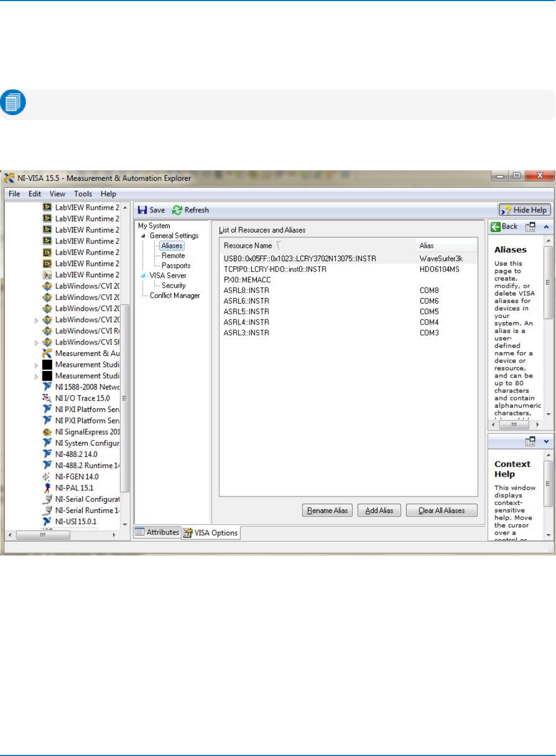Viewport: 556px width, 756px height.
Task: Collapse the General Settings tree node
Action: (x=144, y=236)
